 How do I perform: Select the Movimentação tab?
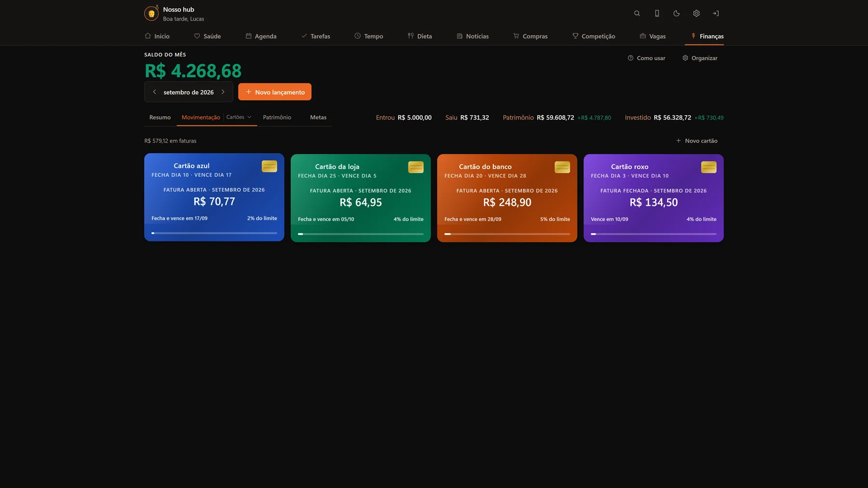click(x=201, y=117)
